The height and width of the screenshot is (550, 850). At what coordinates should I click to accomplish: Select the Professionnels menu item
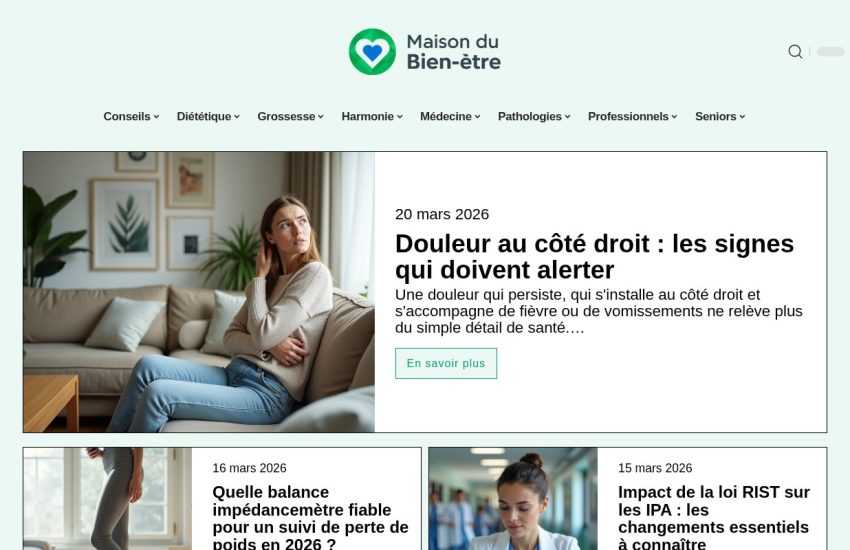(633, 117)
